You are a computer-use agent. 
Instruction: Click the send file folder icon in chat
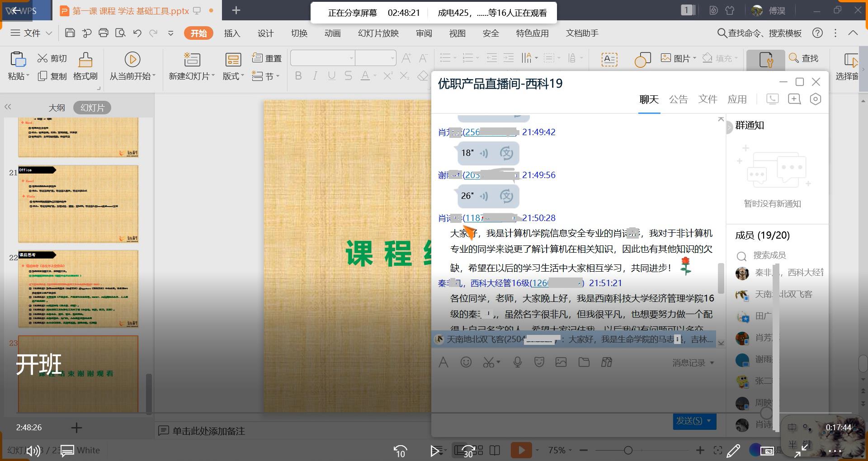click(x=584, y=362)
